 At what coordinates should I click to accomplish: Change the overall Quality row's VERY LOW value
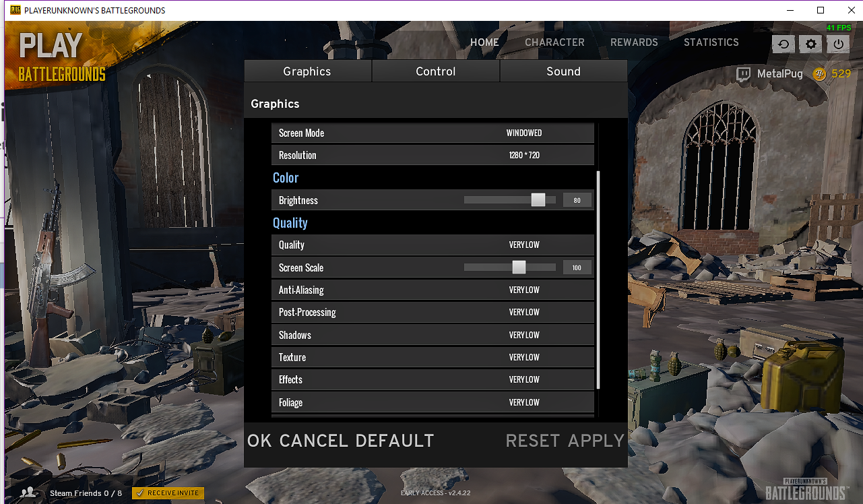pyautogui.click(x=524, y=245)
